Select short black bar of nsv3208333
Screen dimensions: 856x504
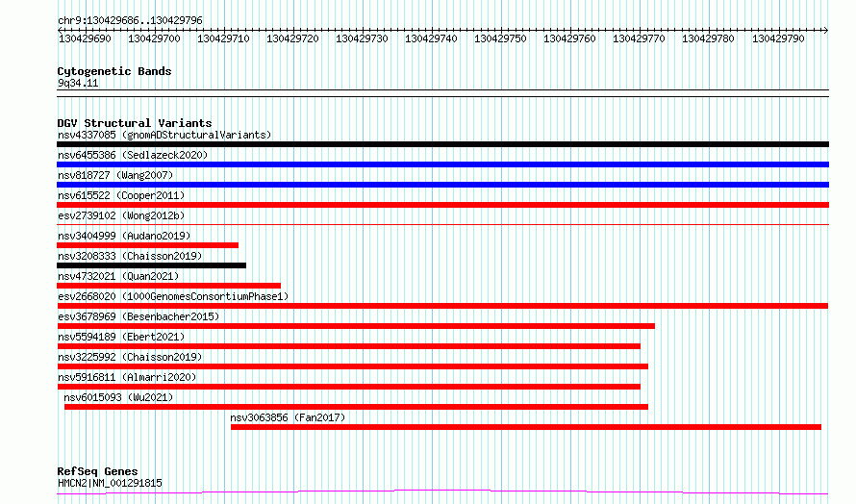pos(151,265)
